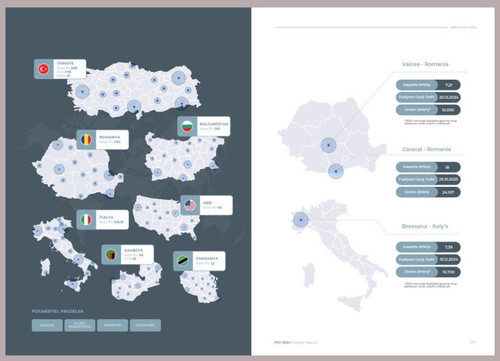
Task: Click the POTANSİYEL PROJELER heading
Action: [58, 311]
